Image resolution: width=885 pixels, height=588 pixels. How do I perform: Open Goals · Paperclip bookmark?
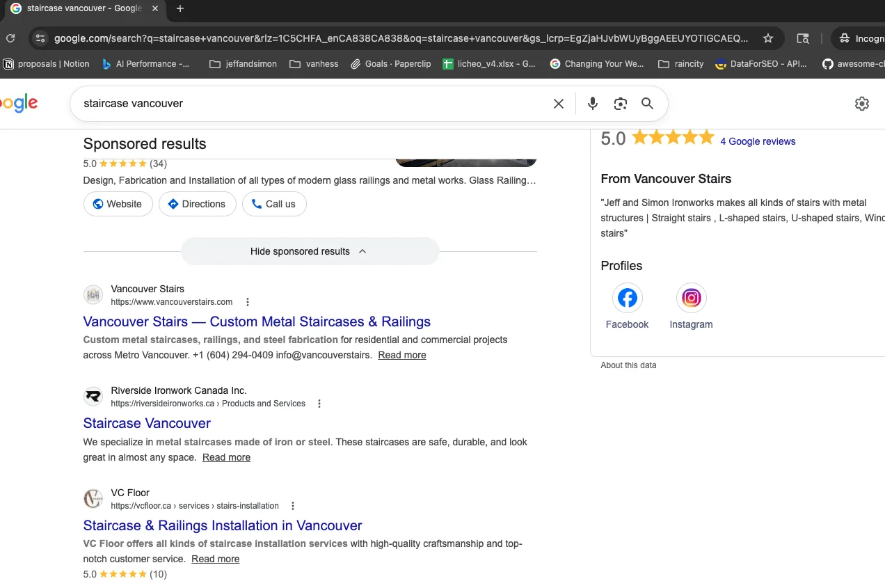tap(390, 63)
